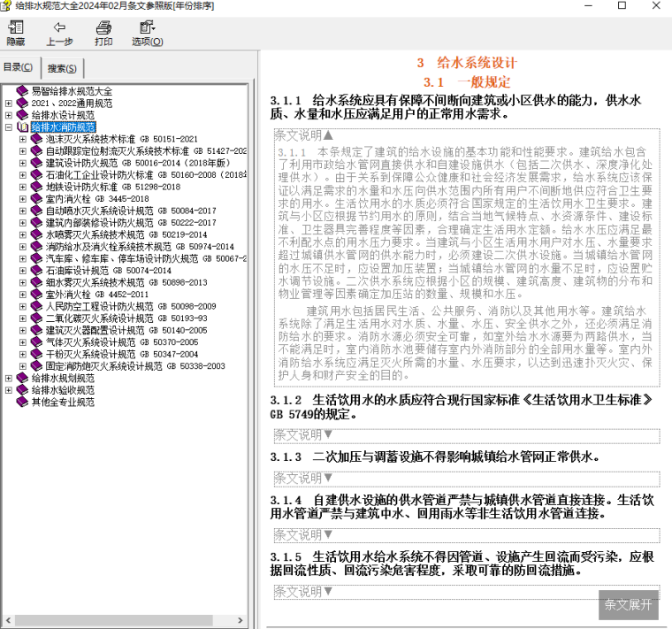Screen dimensions: 672x629
Task: Expand the 泡沫灭火系统技术标准 tree node
Action: click(23, 140)
